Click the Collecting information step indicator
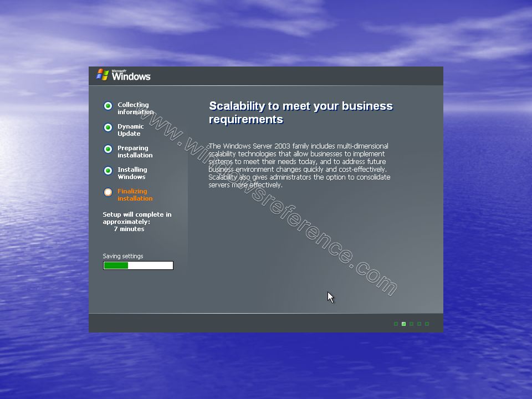The image size is (532, 399). pos(108,106)
